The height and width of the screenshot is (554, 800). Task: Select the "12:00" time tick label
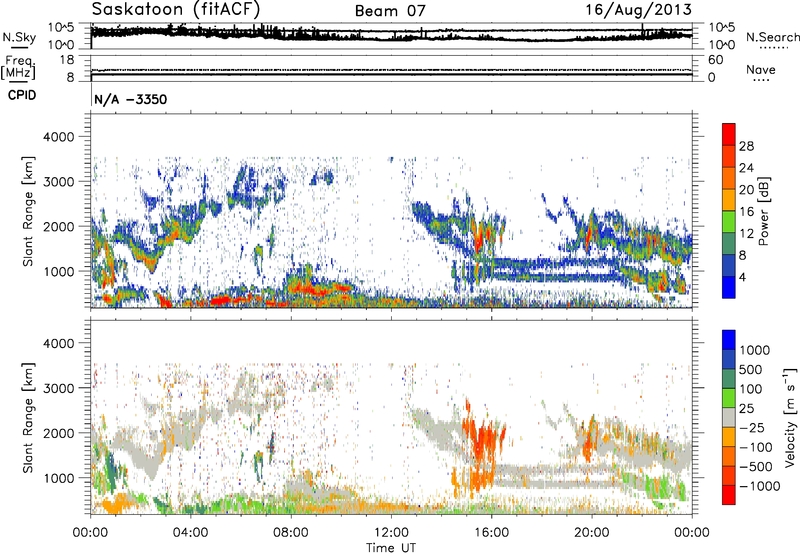391,533
